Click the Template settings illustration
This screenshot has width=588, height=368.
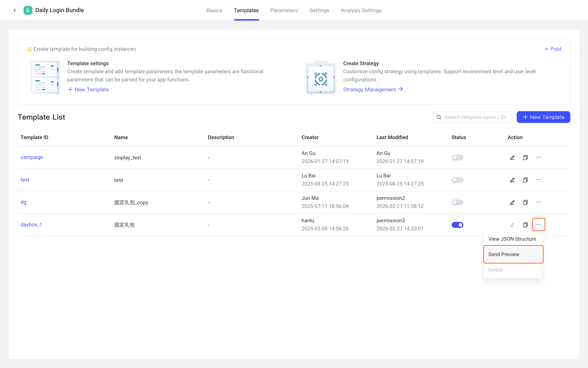point(45,77)
